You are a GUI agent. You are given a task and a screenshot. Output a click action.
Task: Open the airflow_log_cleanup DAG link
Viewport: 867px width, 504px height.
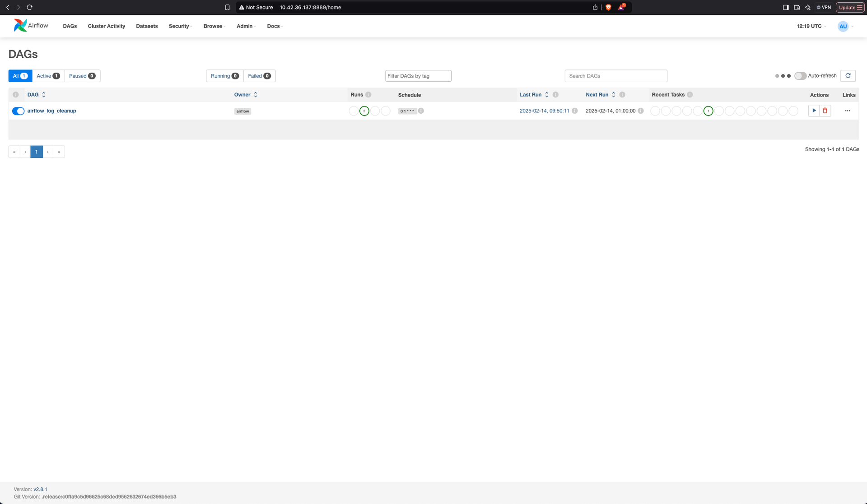coord(51,111)
